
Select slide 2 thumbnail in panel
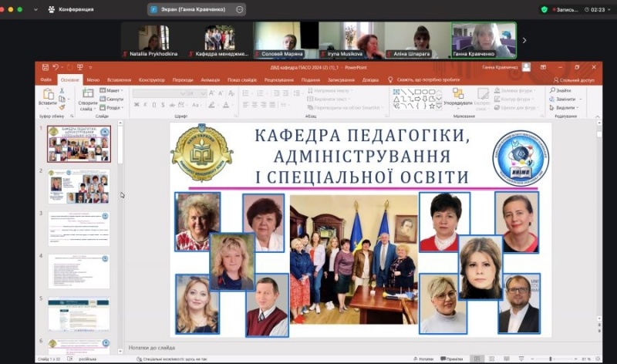[79, 186]
